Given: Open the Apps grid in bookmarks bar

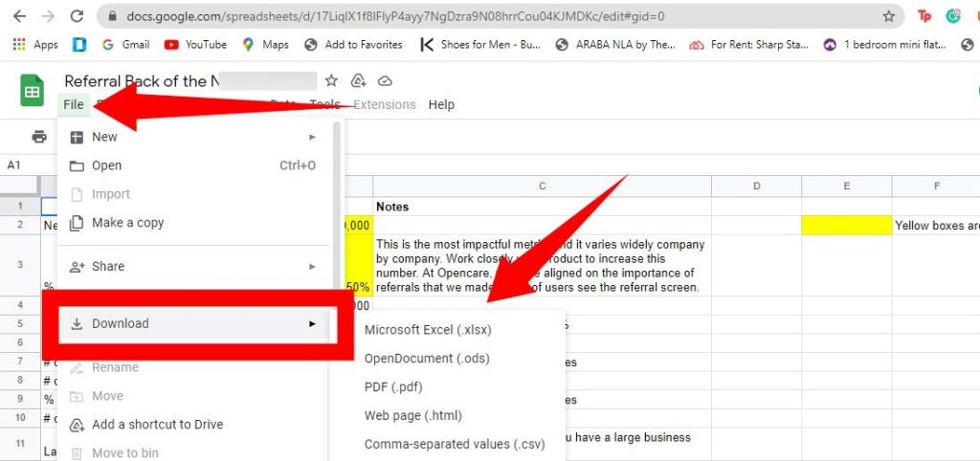Looking at the screenshot, I should click(35, 44).
